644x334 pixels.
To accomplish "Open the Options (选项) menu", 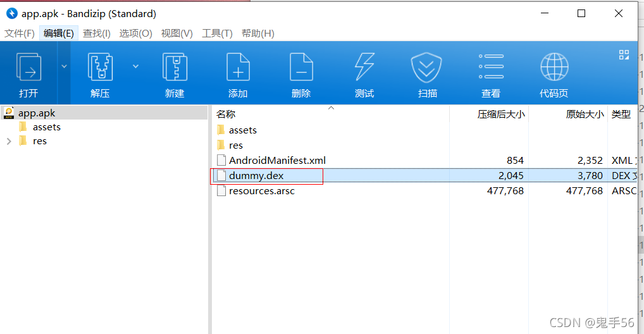I will 135,34.
